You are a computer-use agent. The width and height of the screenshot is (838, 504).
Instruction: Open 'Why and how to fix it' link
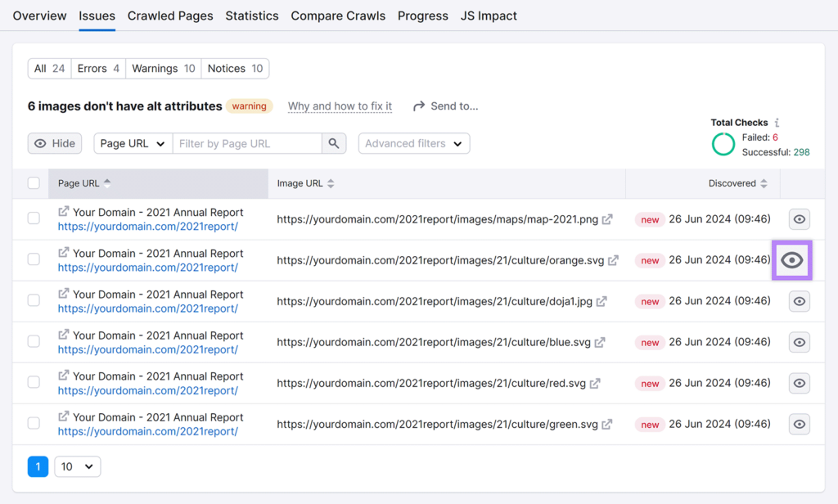tap(340, 106)
